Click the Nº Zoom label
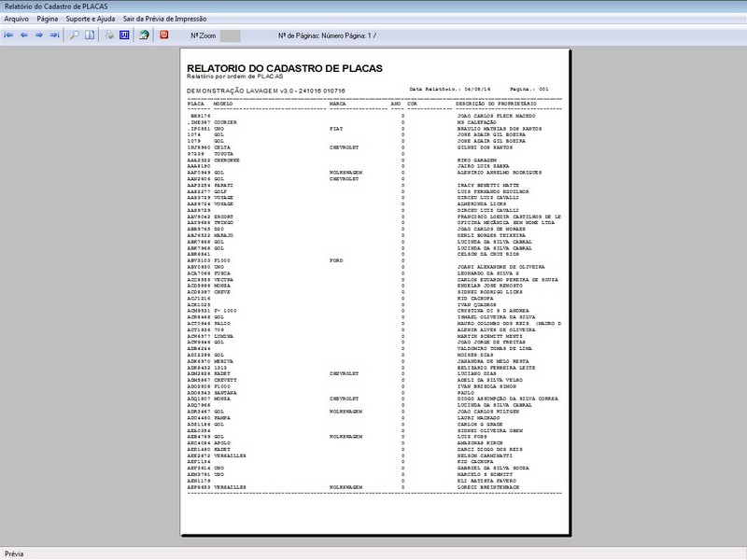The width and height of the screenshot is (747, 560). [204, 35]
